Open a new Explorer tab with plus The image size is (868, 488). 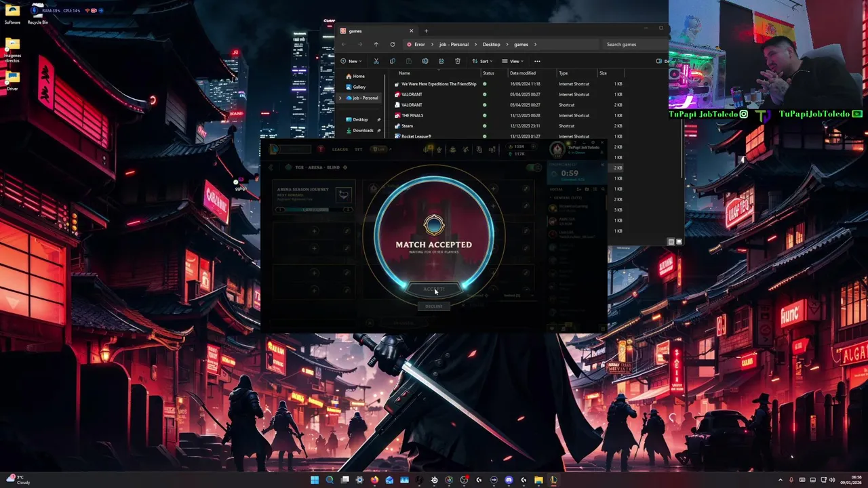[426, 30]
